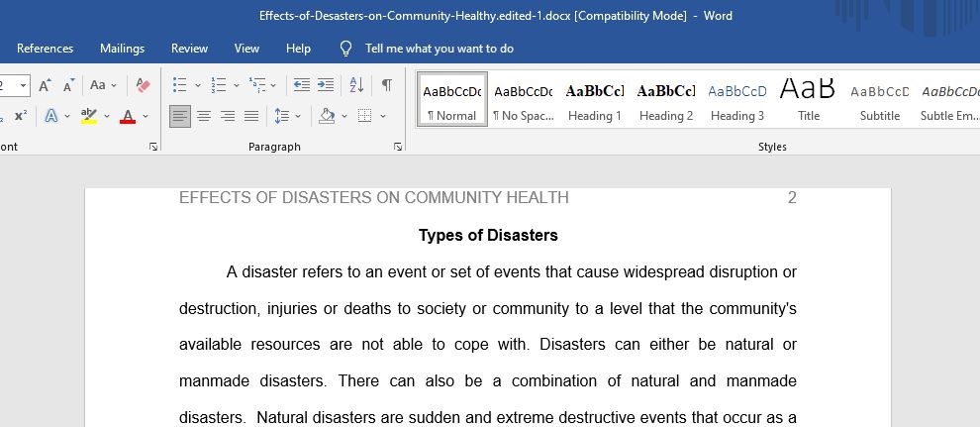Increase font size with grow font icon

click(45, 85)
